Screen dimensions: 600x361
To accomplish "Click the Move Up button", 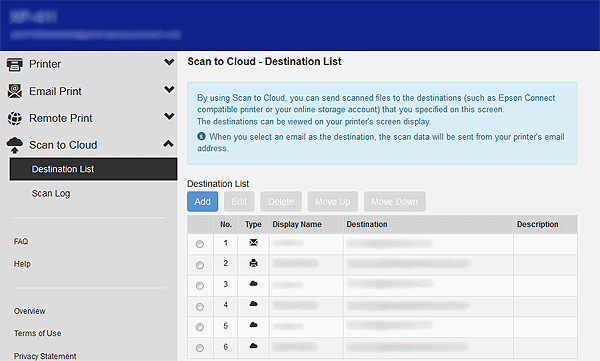I will point(333,201).
